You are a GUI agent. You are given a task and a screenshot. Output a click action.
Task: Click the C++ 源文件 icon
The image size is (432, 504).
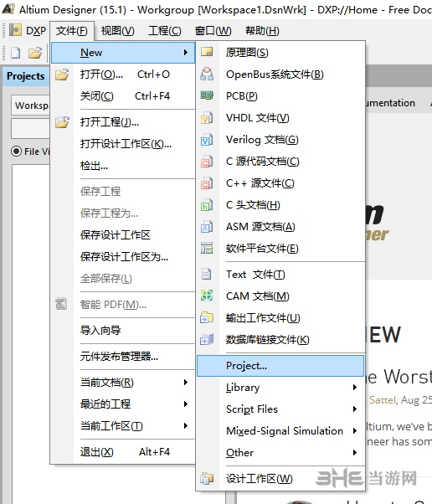[207, 183]
